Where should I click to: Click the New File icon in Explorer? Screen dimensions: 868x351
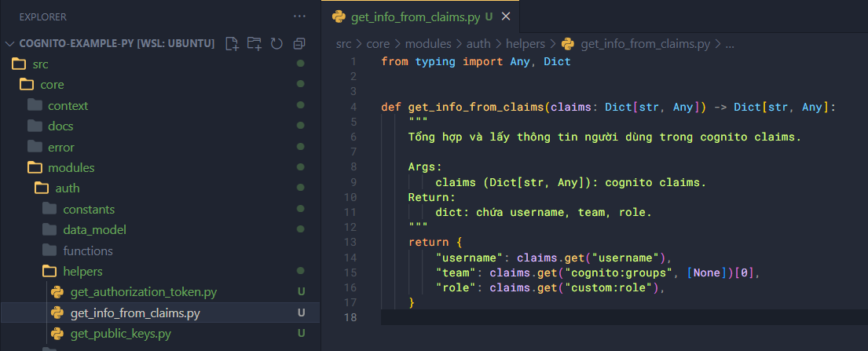(x=232, y=44)
